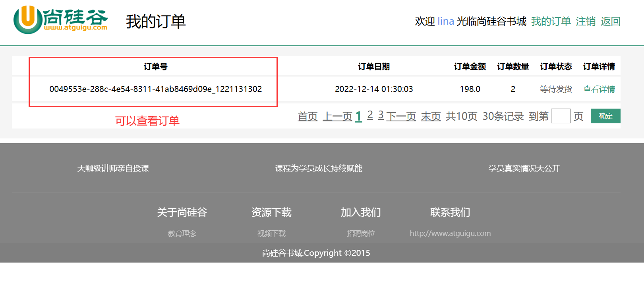
Task: Focus the page number input field
Action: coord(561,116)
